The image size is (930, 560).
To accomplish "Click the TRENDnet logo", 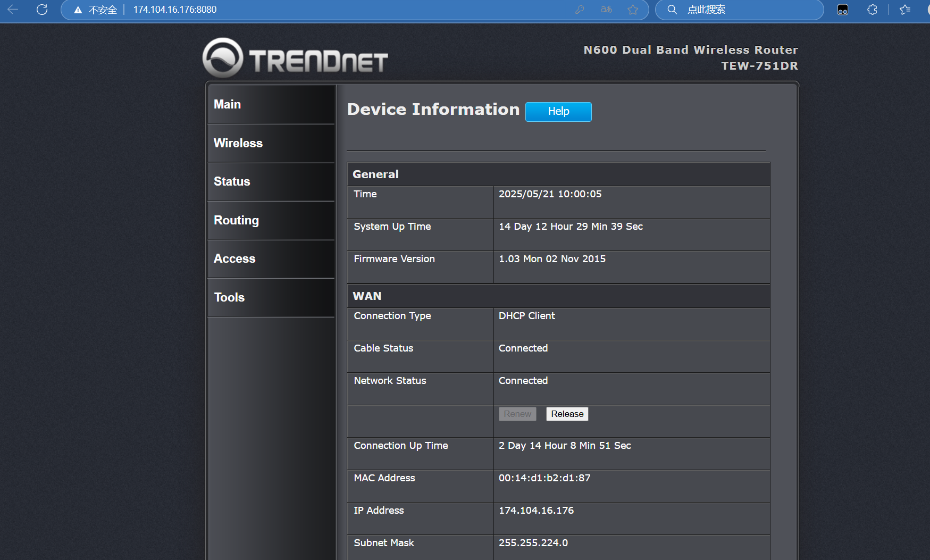I will click(x=295, y=58).
